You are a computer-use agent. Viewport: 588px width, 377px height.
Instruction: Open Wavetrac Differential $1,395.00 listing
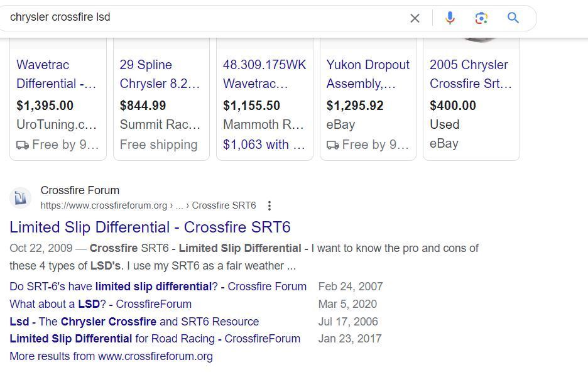[57, 74]
